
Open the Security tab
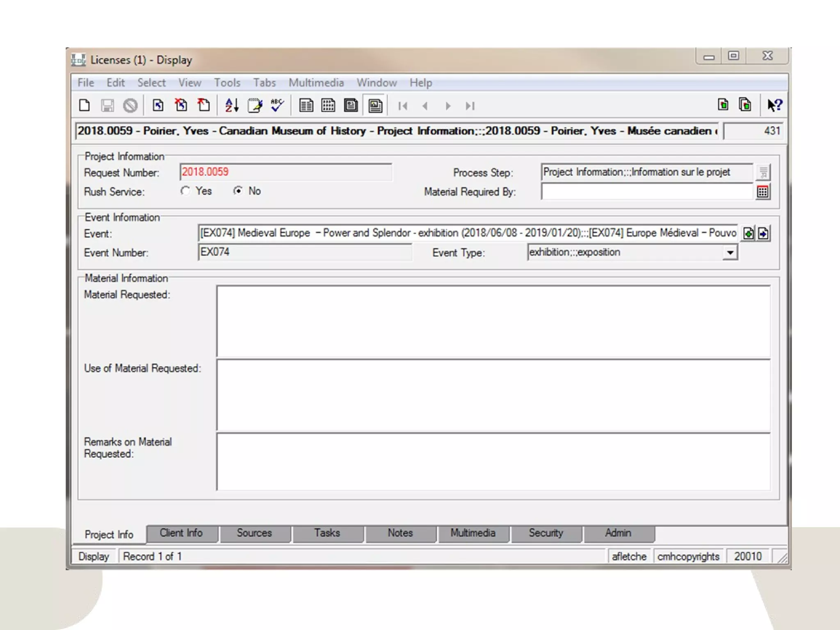546,533
